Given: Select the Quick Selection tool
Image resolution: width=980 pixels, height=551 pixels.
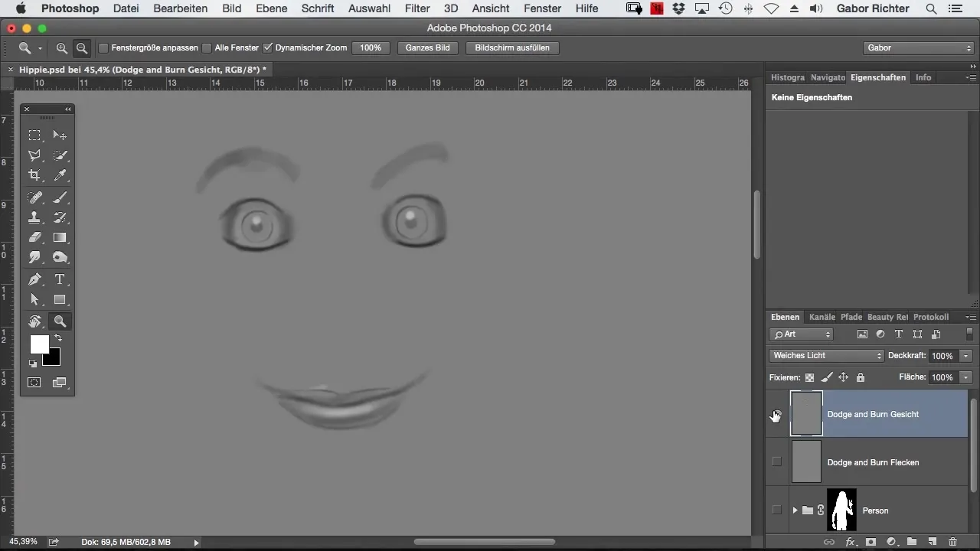Looking at the screenshot, I should tap(60, 155).
